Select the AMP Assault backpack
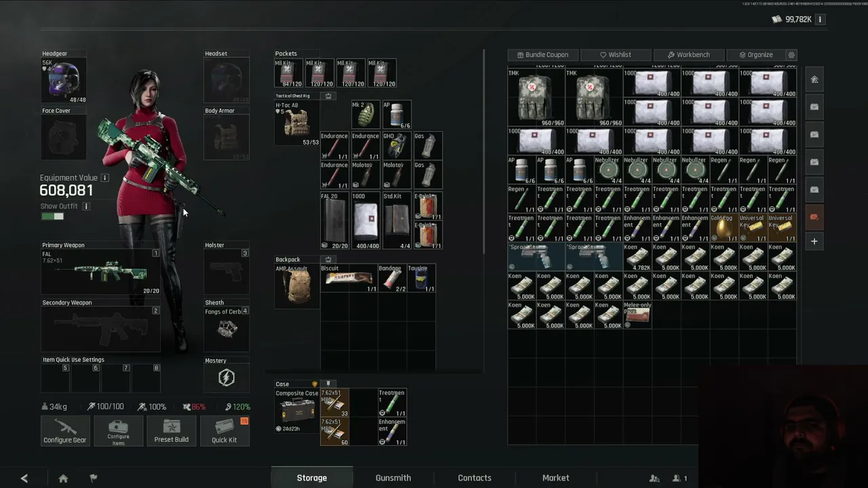 click(297, 286)
